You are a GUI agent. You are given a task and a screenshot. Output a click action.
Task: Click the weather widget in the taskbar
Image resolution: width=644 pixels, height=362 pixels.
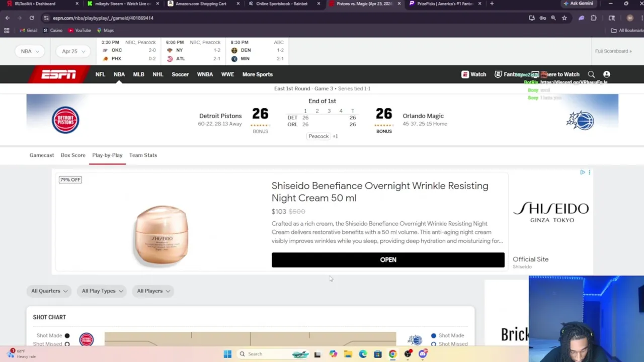tap(20, 353)
